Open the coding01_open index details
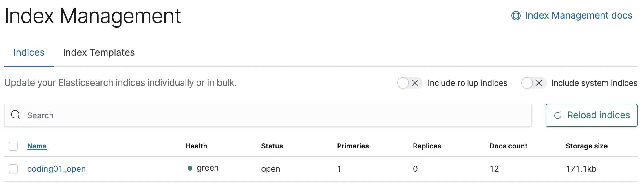 56,169
